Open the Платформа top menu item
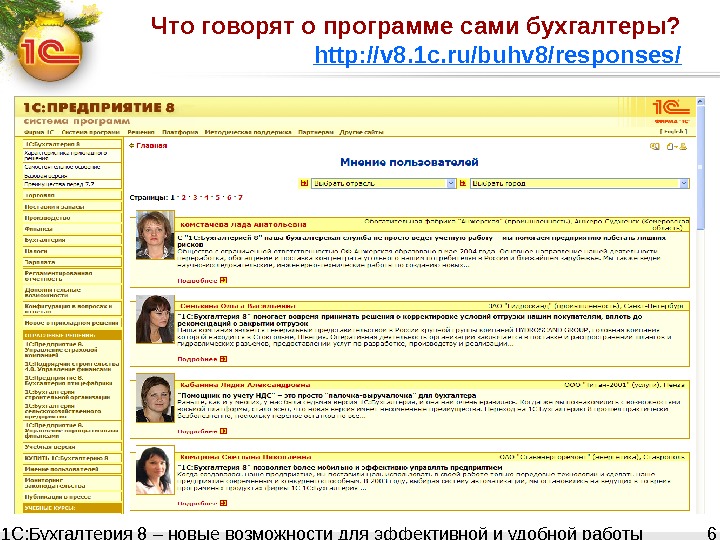 pos(180,132)
